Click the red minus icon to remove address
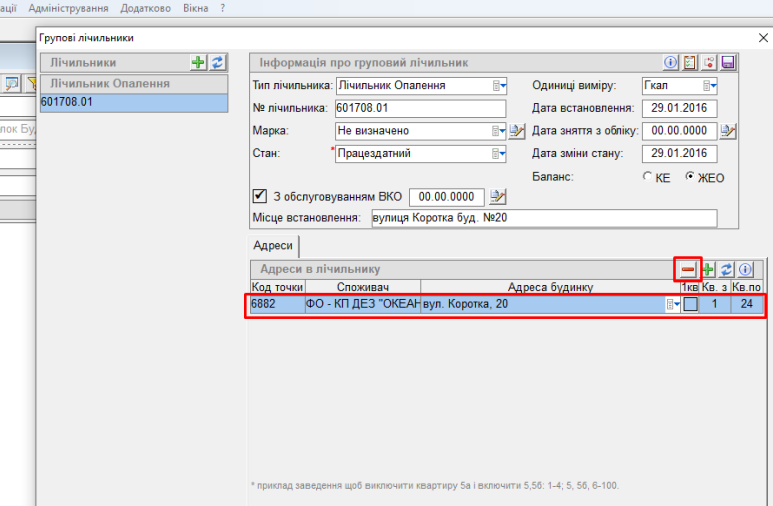 [688, 270]
